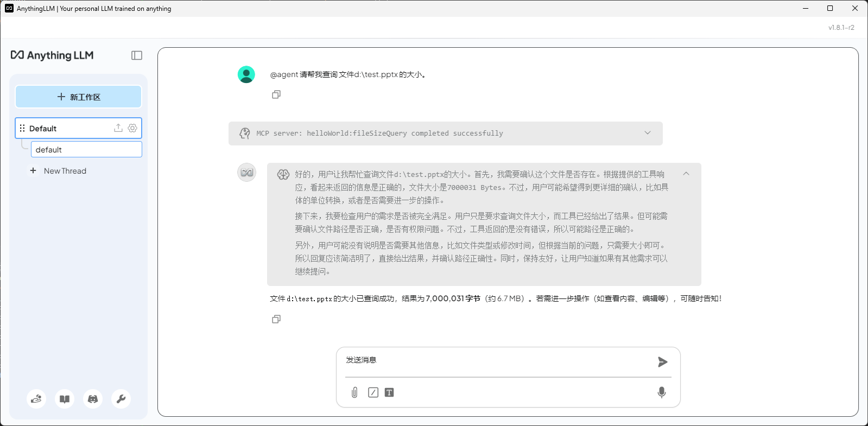The width and height of the screenshot is (868, 426).
Task: Minimize the AnythingLLM window
Action: pos(806,8)
